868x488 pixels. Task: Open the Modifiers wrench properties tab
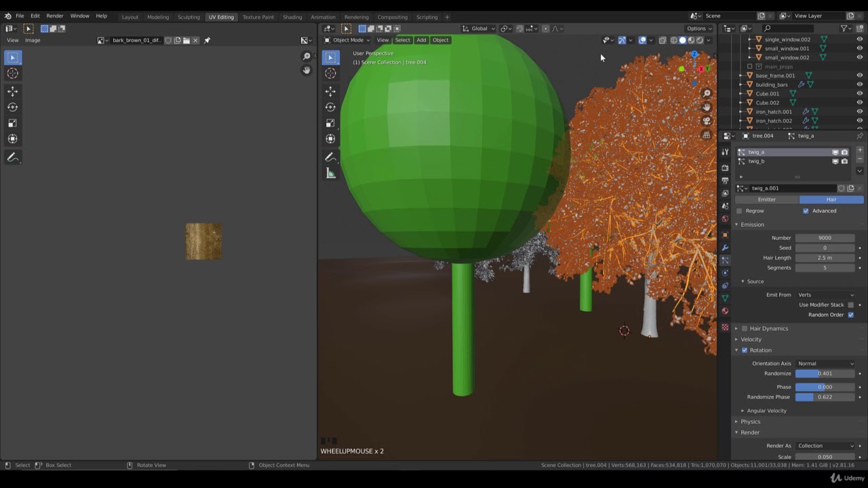tap(725, 247)
